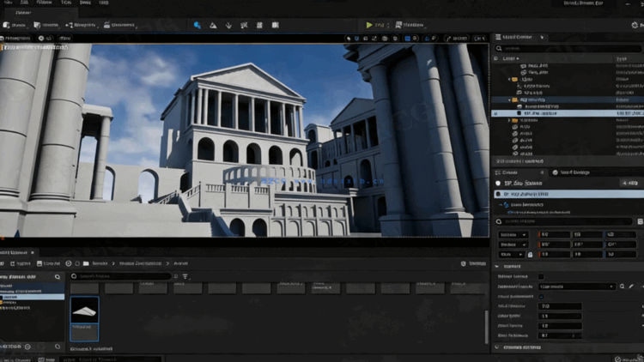
Task: Open the Content Browser filter icon
Action: pos(185,276)
